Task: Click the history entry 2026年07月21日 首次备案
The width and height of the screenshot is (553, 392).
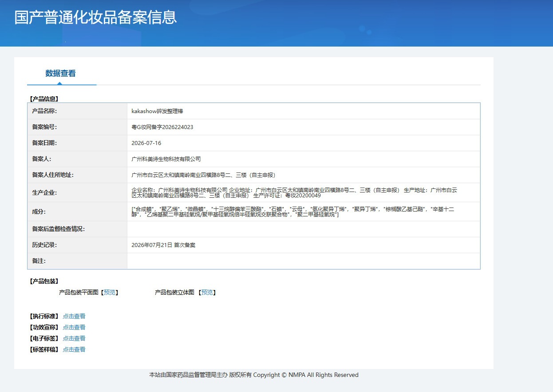Action: [163, 245]
